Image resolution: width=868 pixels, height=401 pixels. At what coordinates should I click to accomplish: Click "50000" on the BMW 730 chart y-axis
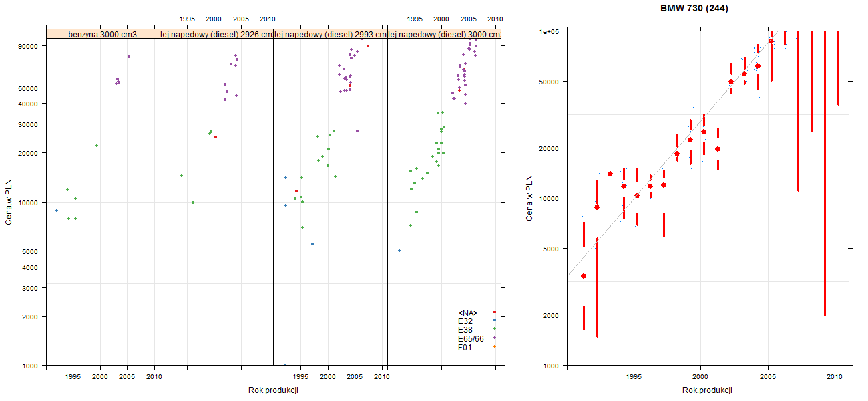549,82
